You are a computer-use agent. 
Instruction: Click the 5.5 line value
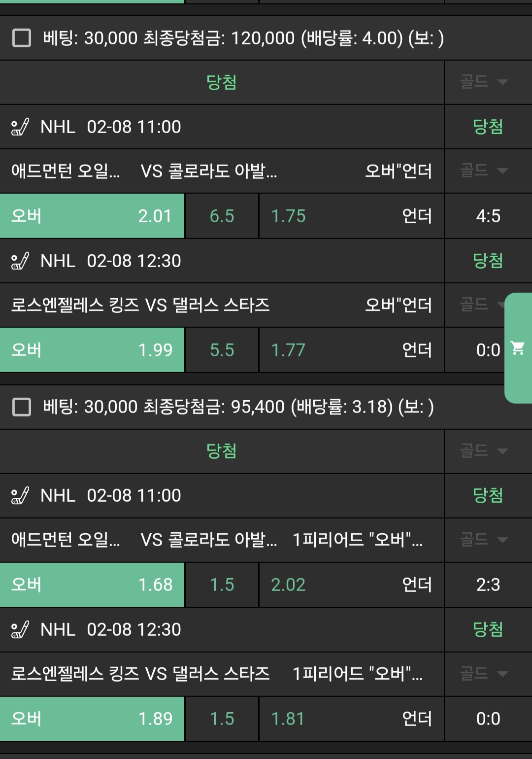pos(222,350)
